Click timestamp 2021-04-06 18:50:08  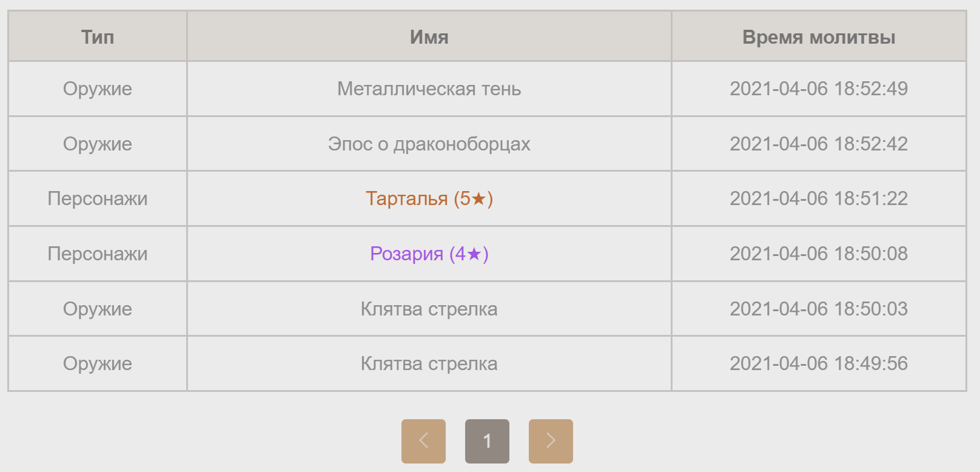click(819, 254)
